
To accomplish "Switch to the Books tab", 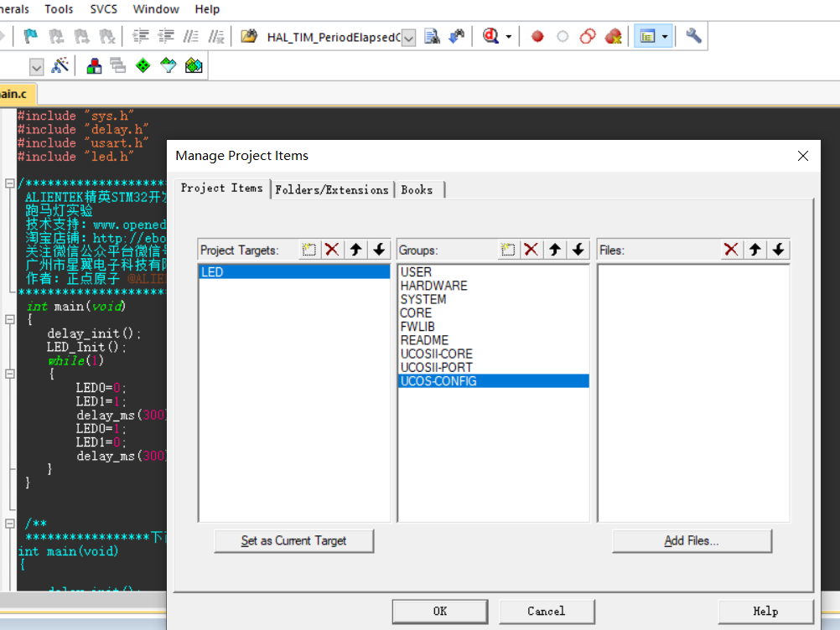I will click(x=417, y=189).
